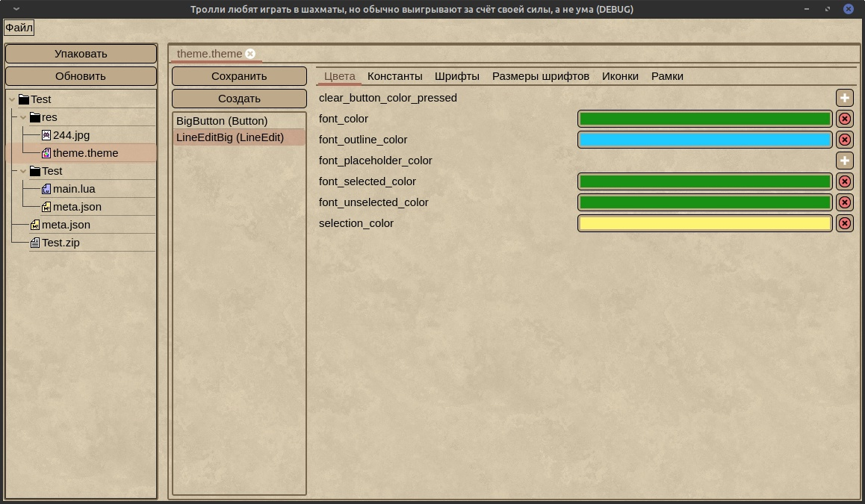This screenshot has width=865, height=504.
Task: Click the Упаковать button
Action: click(x=81, y=54)
